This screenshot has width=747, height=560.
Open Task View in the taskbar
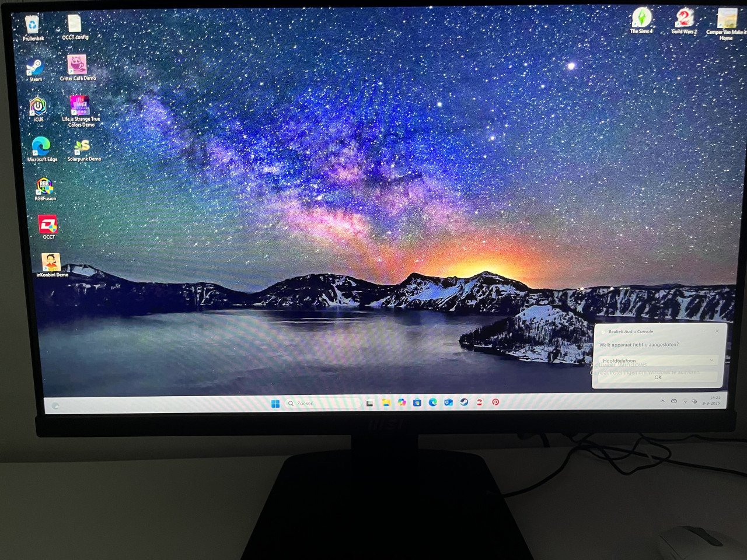(369, 404)
